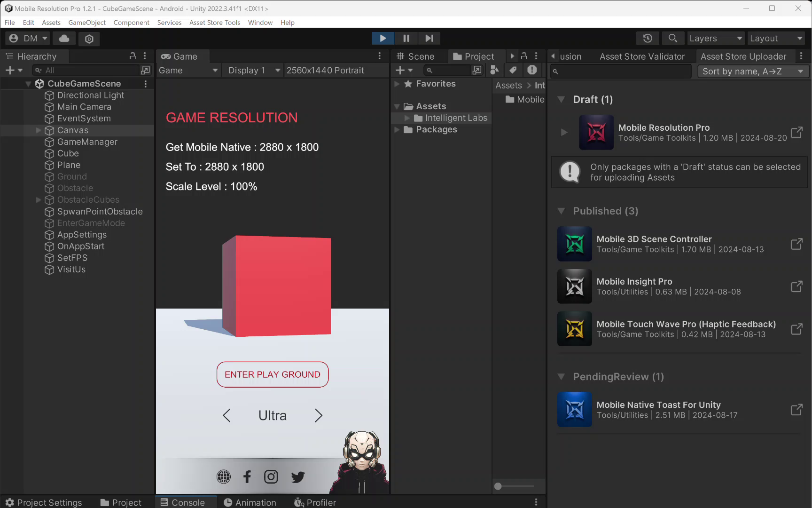
Task: Open Mobile Native Toast external link
Action: point(796,410)
